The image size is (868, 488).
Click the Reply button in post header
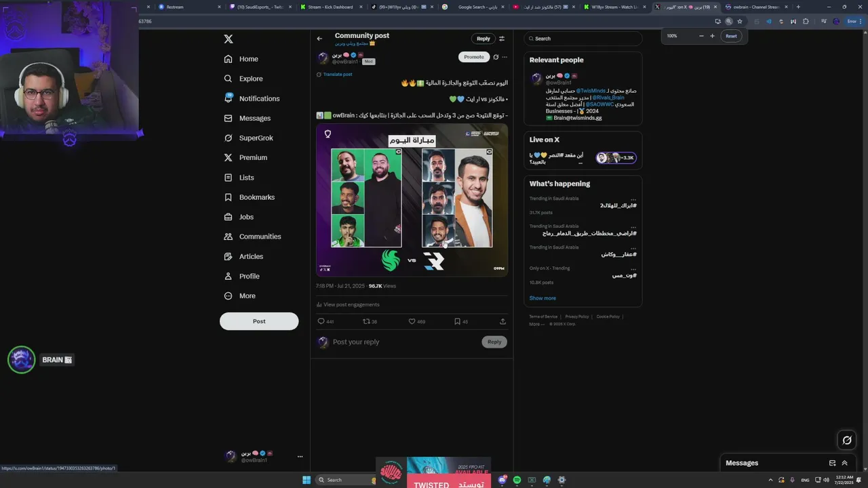pyautogui.click(x=483, y=39)
